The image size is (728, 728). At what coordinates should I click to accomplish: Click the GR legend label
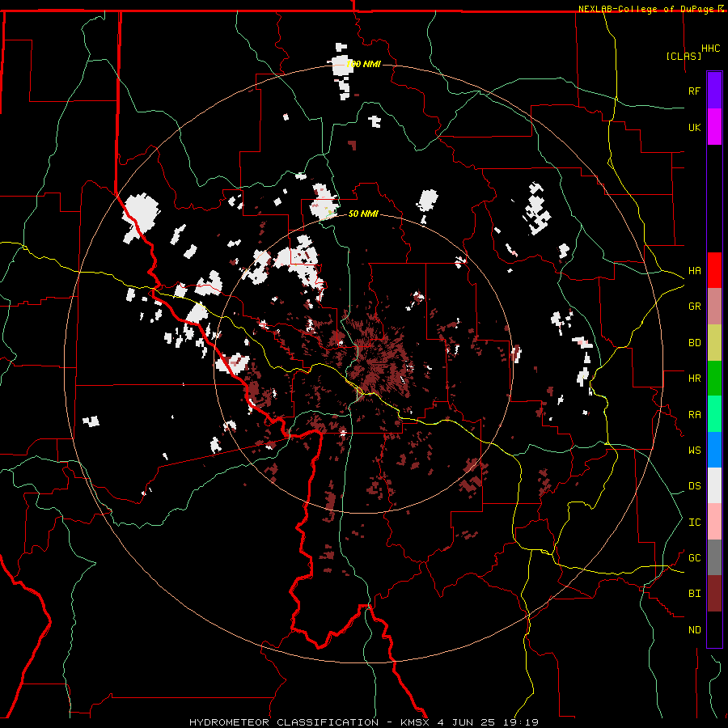tap(694, 307)
